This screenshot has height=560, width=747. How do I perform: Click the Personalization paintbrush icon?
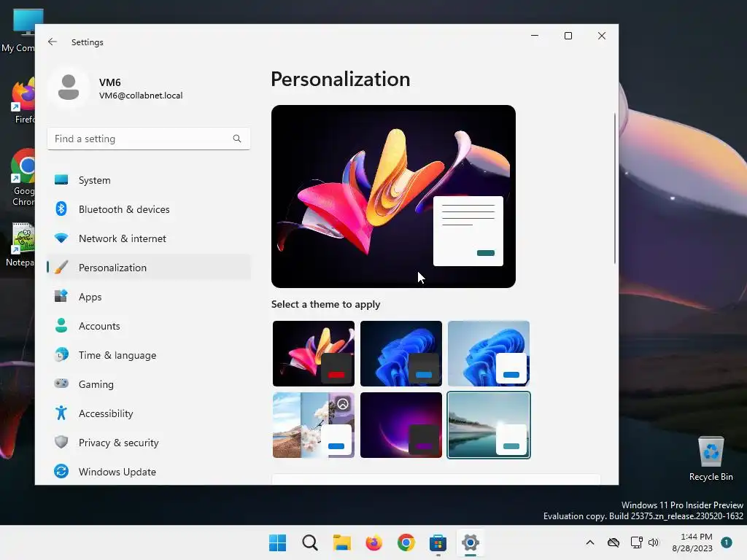[x=61, y=267]
